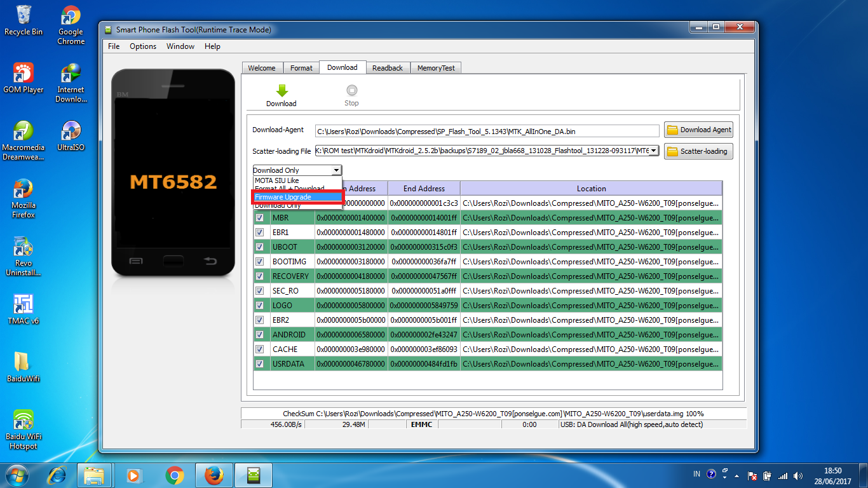Viewport: 868px width, 488px height.
Task: Open the Recycle Bin desktop icon
Action: point(24,20)
